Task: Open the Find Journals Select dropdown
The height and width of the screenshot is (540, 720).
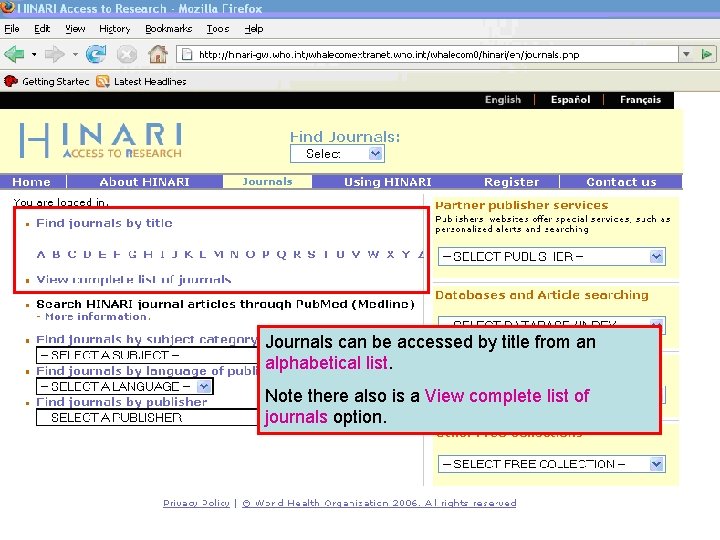Action: pyautogui.click(x=337, y=154)
